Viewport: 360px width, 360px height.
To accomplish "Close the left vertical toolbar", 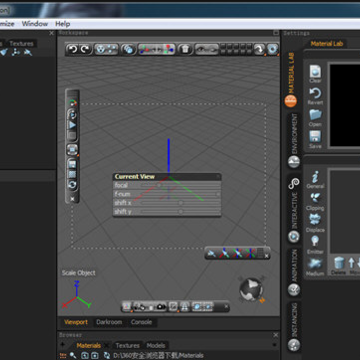I will tap(72, 199).
